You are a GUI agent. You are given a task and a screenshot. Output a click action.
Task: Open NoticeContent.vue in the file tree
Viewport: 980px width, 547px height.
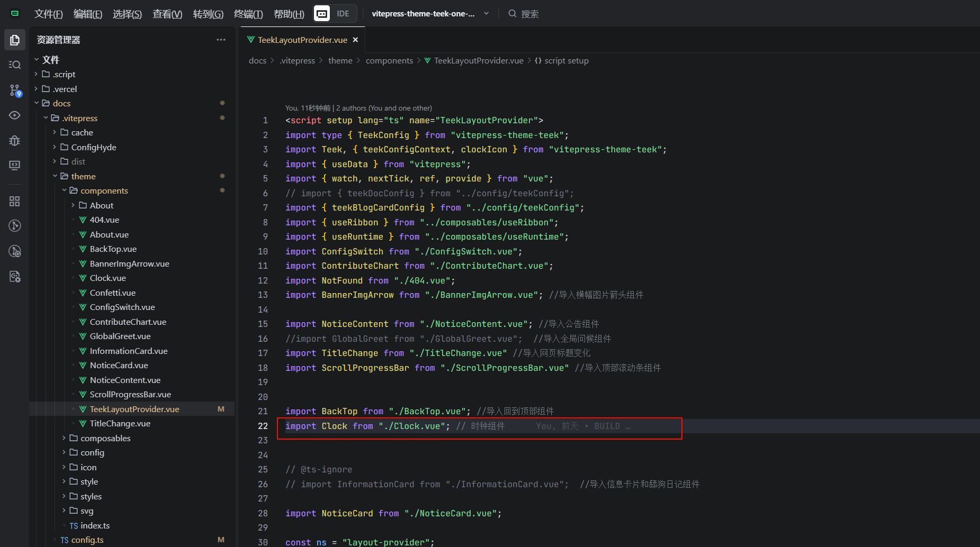point(125,380)
